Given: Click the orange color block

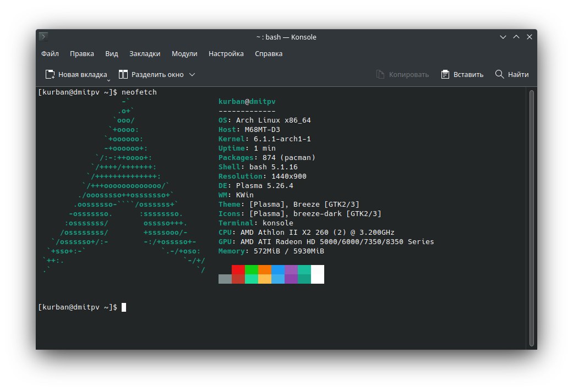Looking at the screenshot, I should click(265, 270).
